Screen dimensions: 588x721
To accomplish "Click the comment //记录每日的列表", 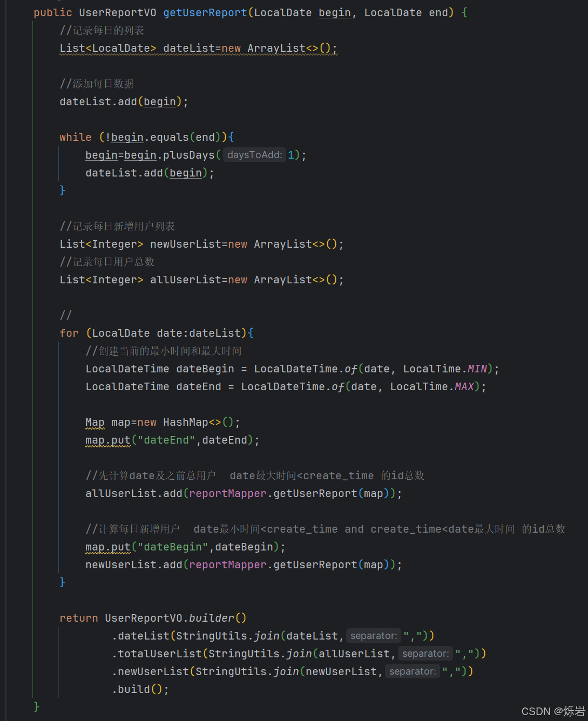I will click(102, 30).
